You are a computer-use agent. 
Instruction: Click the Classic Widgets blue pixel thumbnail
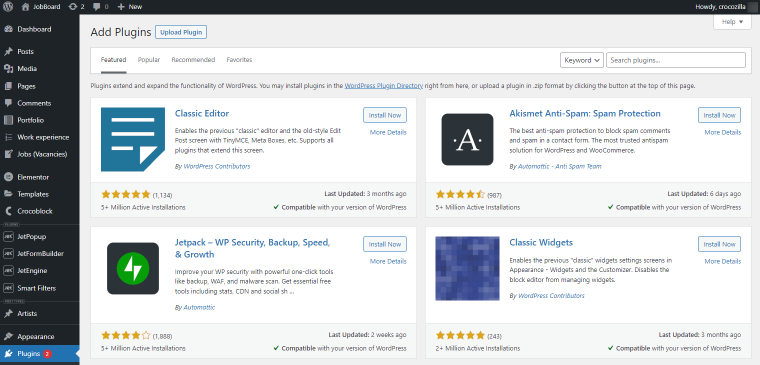[x=467, y=269]
